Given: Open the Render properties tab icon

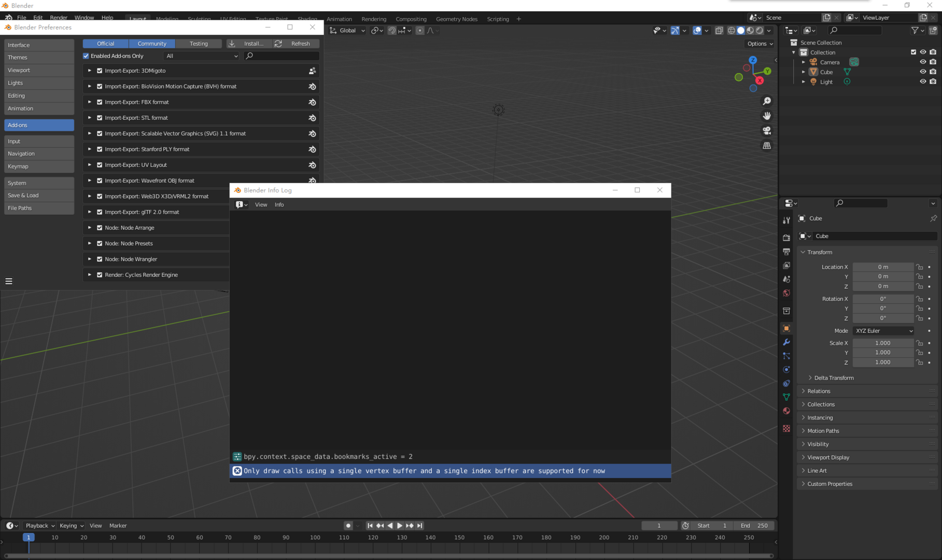Looking at the screenshot, I should [786, 237].
